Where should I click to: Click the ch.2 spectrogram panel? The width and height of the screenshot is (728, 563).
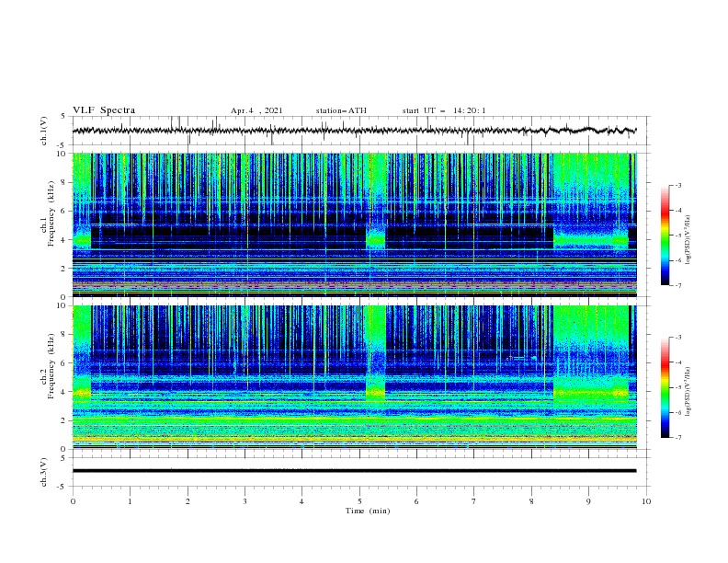[354, 377]
